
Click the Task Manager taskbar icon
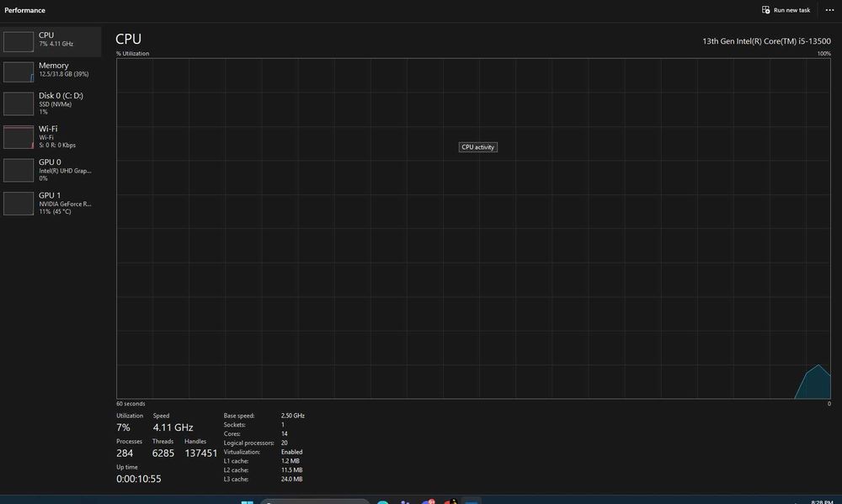471,501
